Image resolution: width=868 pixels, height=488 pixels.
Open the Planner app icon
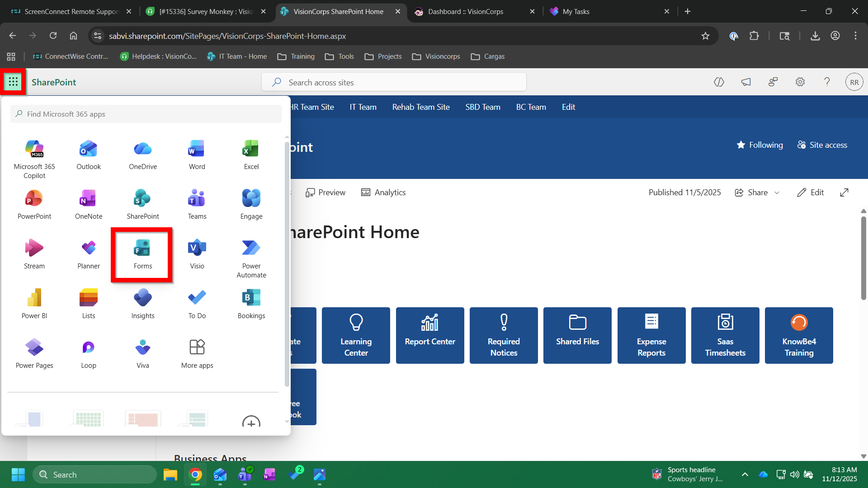click(89, 254)
